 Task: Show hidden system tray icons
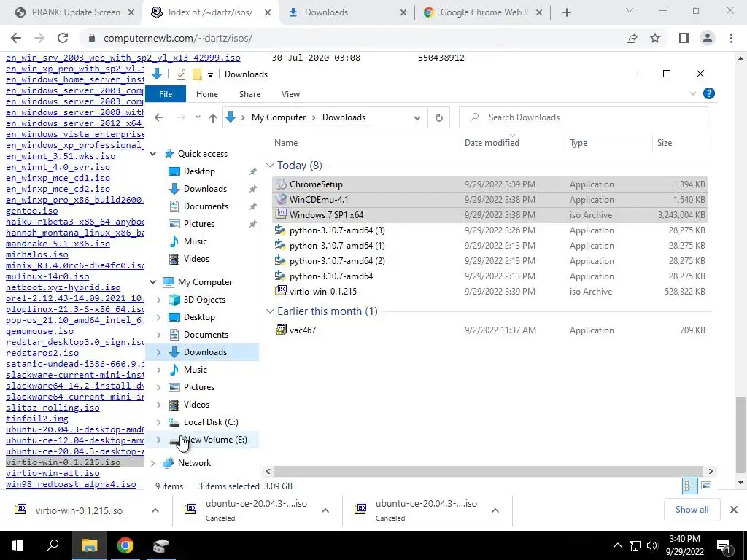point(617,545)
